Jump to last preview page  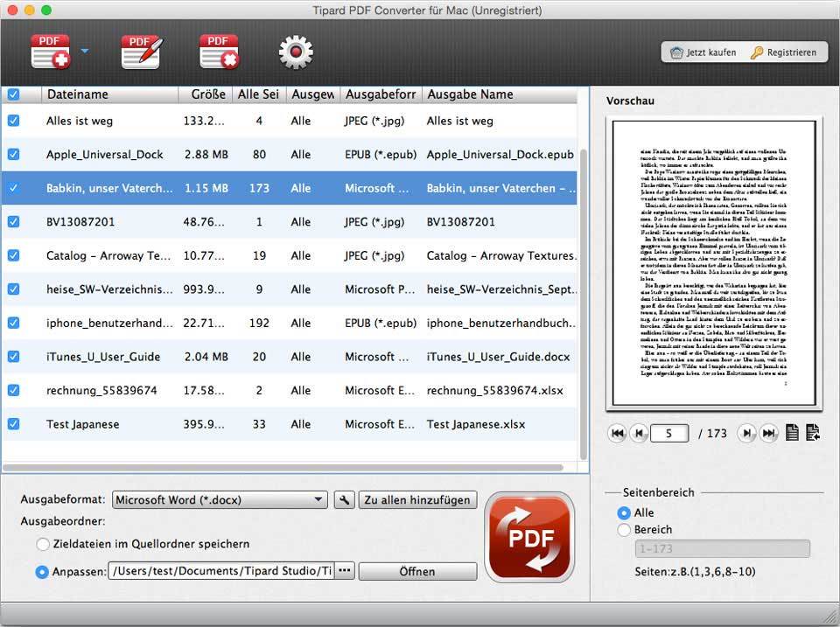click(x=769, y=433)
